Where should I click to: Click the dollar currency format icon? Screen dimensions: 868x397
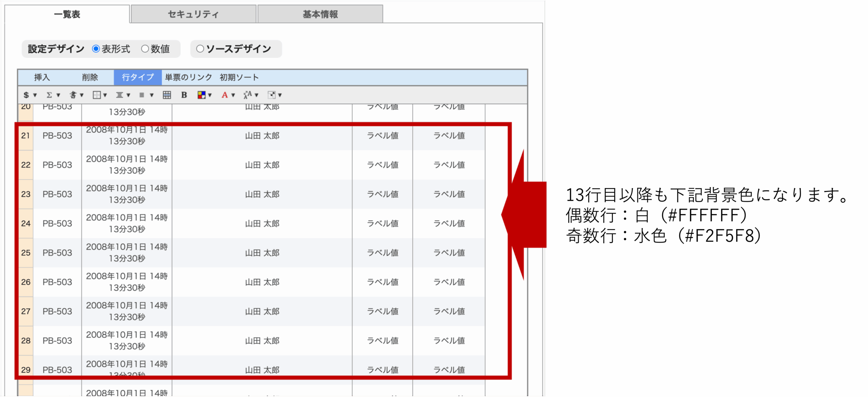[26, 95]
